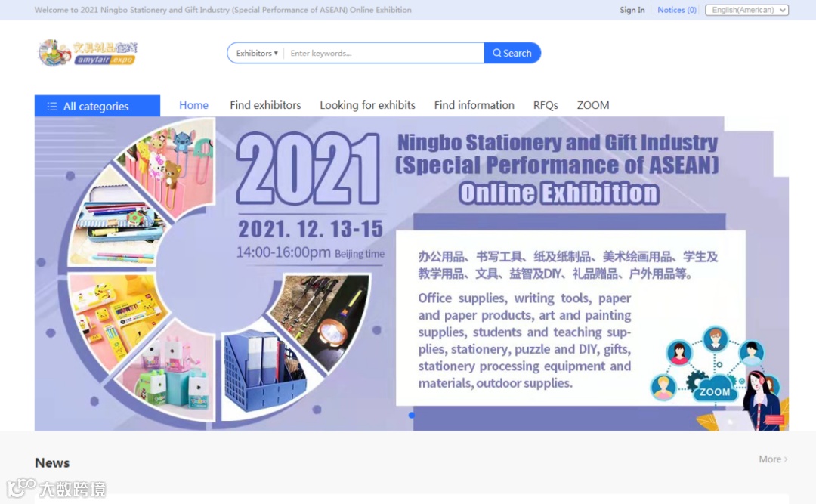Click the Sign In link
This screenshot has width=816, height=504.
tap(632, 10)
